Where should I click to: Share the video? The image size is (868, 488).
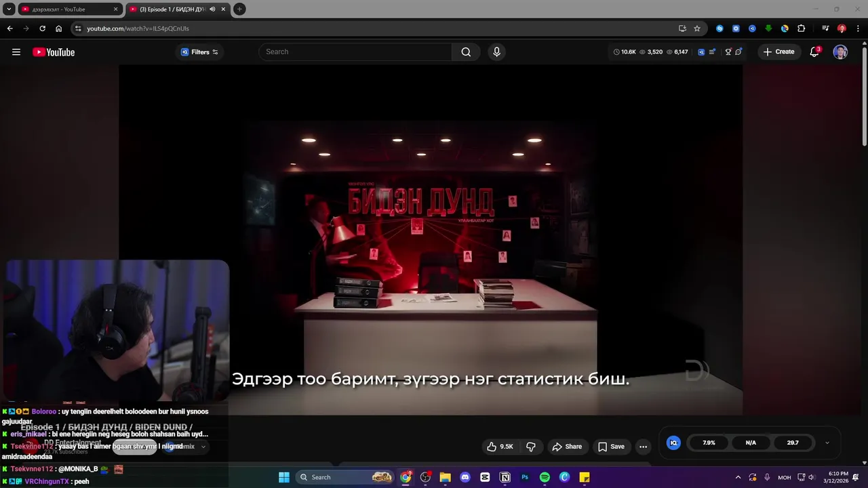[x=567, y=447]
